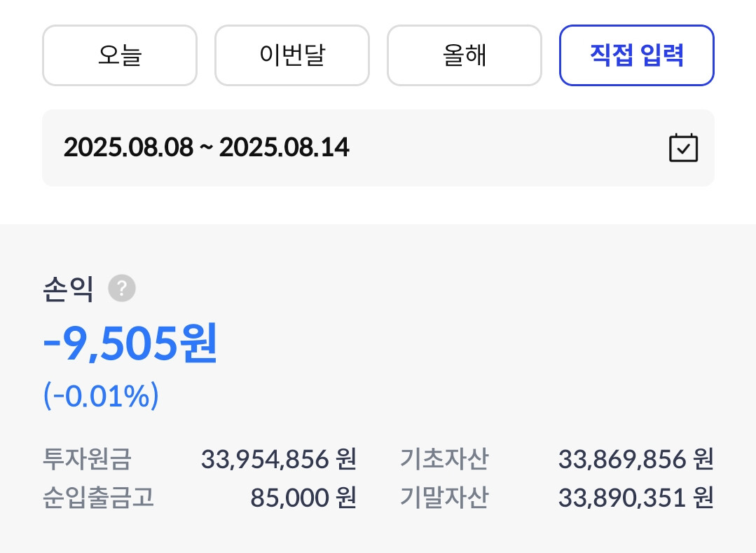Click the date range input field

click(x=378, y=148)
